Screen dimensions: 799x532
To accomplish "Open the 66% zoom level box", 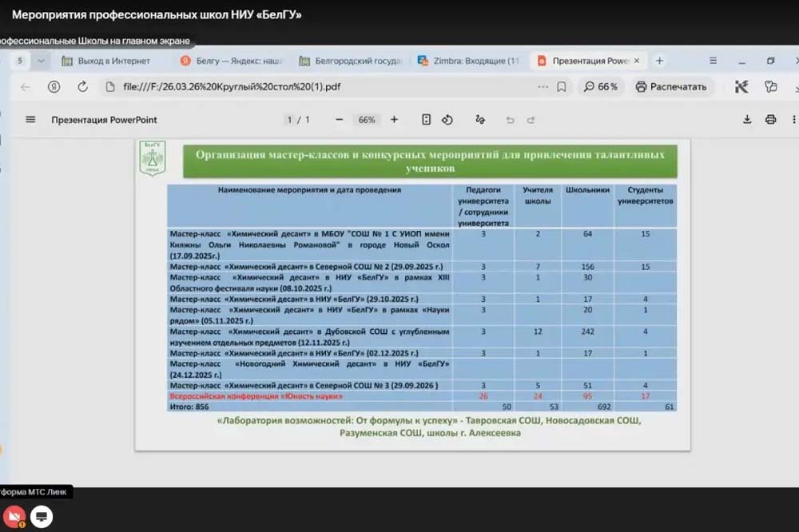I will [x=367, y=120].
